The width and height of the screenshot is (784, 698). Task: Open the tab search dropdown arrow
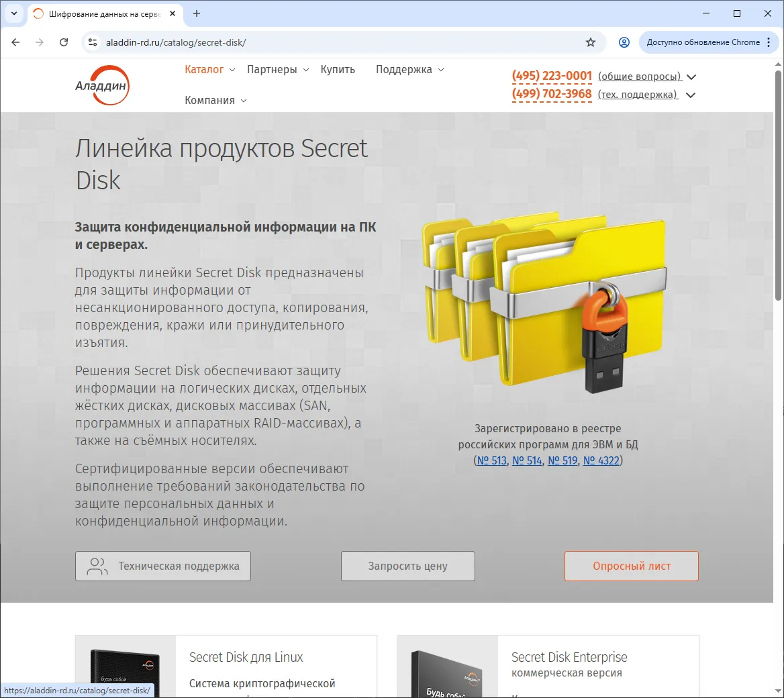14,13
